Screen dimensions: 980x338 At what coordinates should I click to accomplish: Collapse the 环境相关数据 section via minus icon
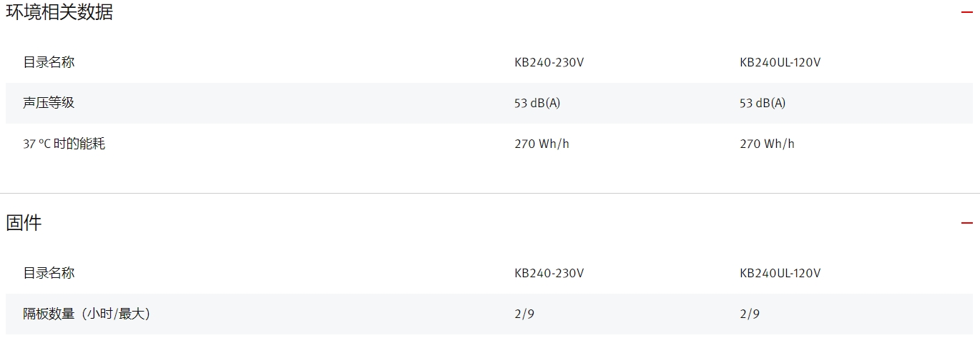[x=967, y=12]
